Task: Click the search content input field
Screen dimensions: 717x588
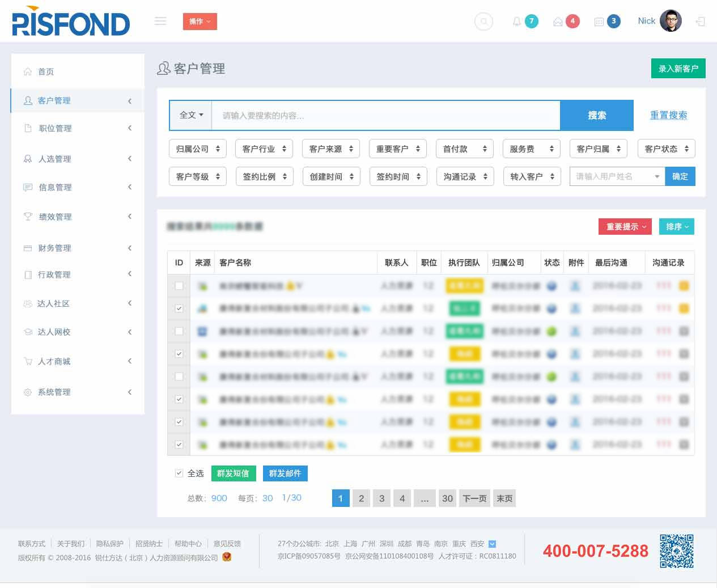Action: point(385,116)
